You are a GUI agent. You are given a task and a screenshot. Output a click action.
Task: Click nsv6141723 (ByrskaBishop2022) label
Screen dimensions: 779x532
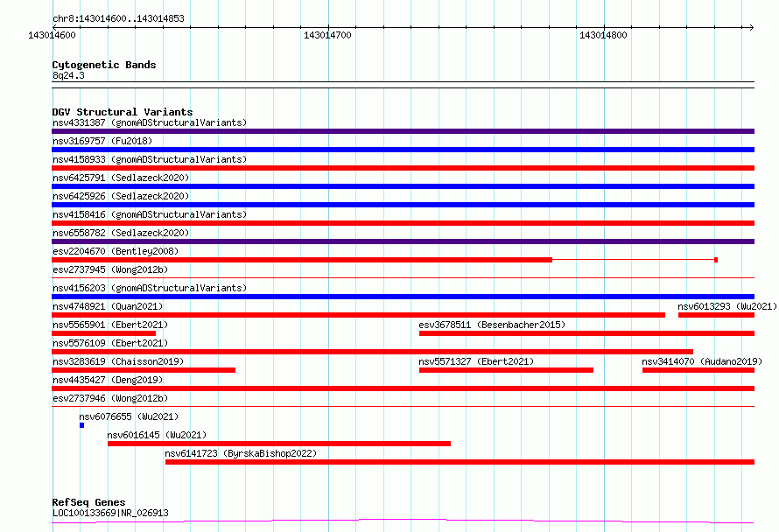coord(241,453)
